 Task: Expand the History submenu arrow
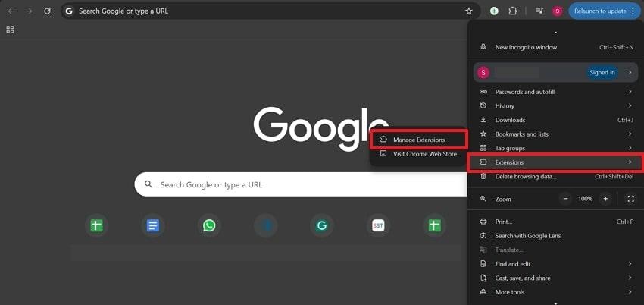[630, 105]
